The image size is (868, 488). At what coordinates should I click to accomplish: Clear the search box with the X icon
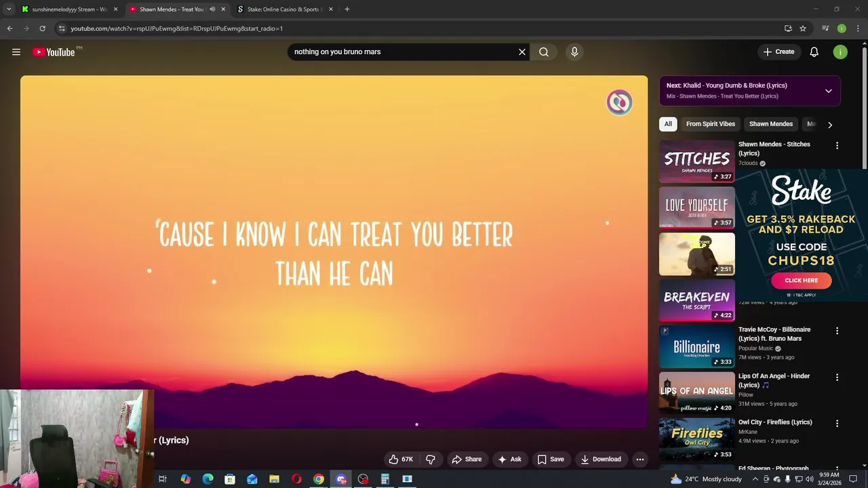tap(522, 52)
